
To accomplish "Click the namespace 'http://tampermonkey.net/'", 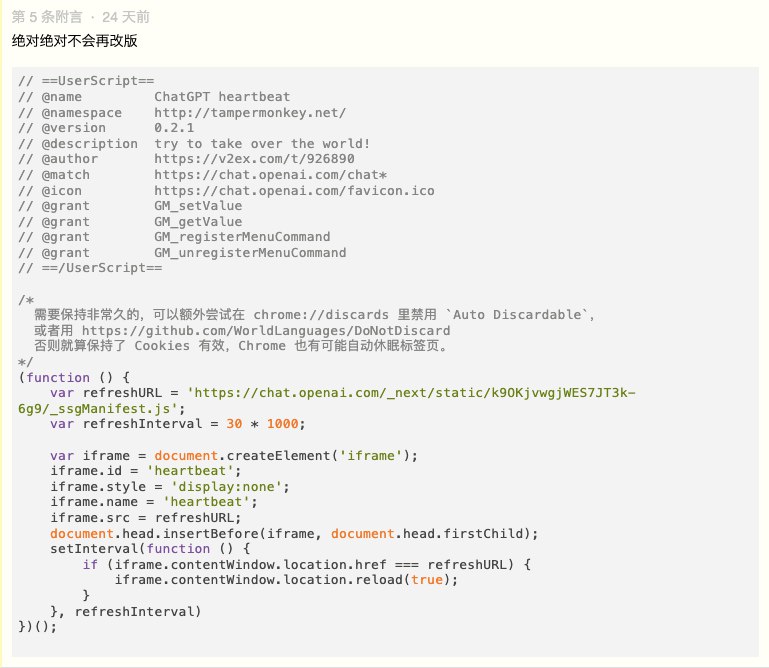I will [250, 113].
